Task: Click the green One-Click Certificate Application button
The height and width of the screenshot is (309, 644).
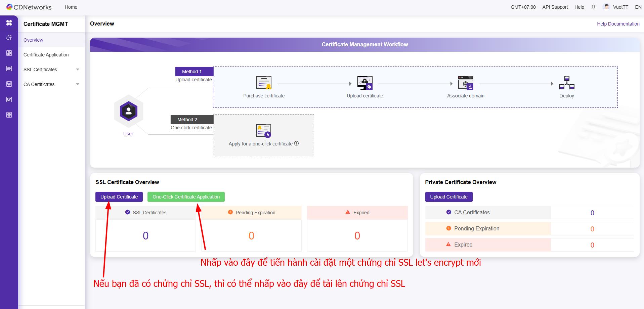Action: pyautogui.click(x=186, y=197)
